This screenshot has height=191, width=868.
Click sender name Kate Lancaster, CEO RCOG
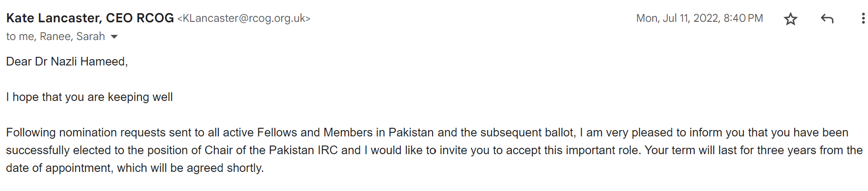[90, 18]
